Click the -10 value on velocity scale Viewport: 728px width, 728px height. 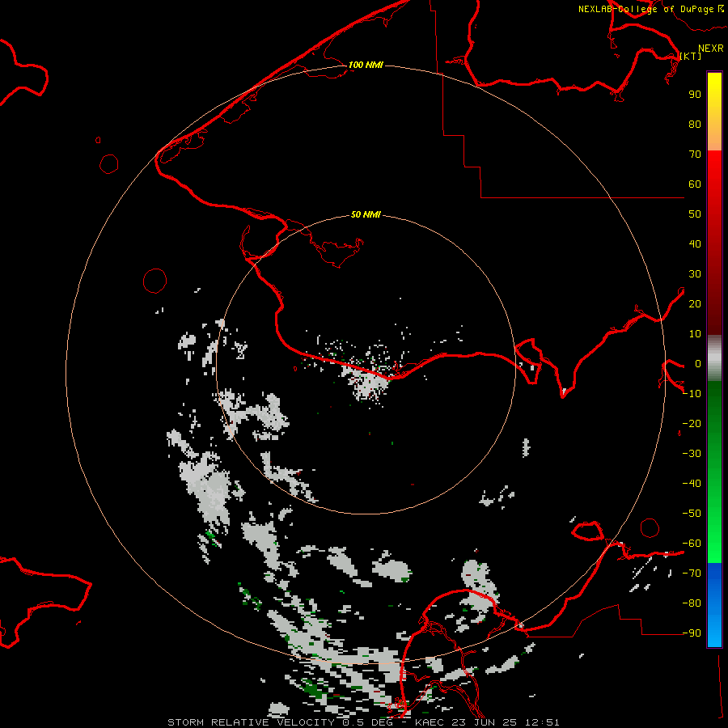click(x=692, y=394)
